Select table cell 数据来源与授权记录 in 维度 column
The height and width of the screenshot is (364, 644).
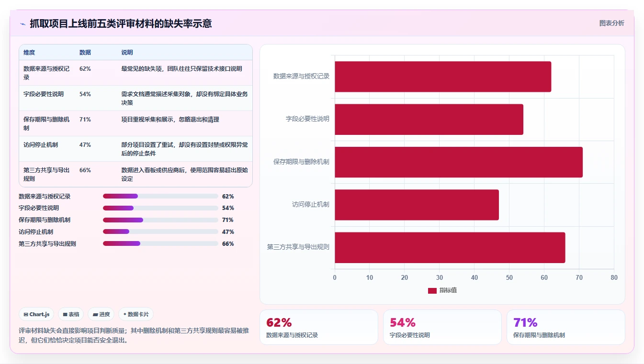(x=47, y=73)
